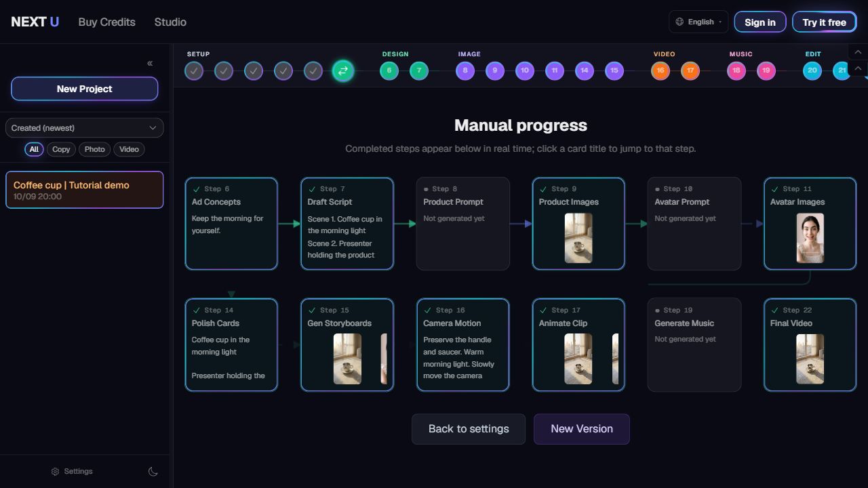Image resolution: width=868 pixels, height=488 pixels.
Task: Open Buy Credits in the top navigation
Action: tap(107, 22)
